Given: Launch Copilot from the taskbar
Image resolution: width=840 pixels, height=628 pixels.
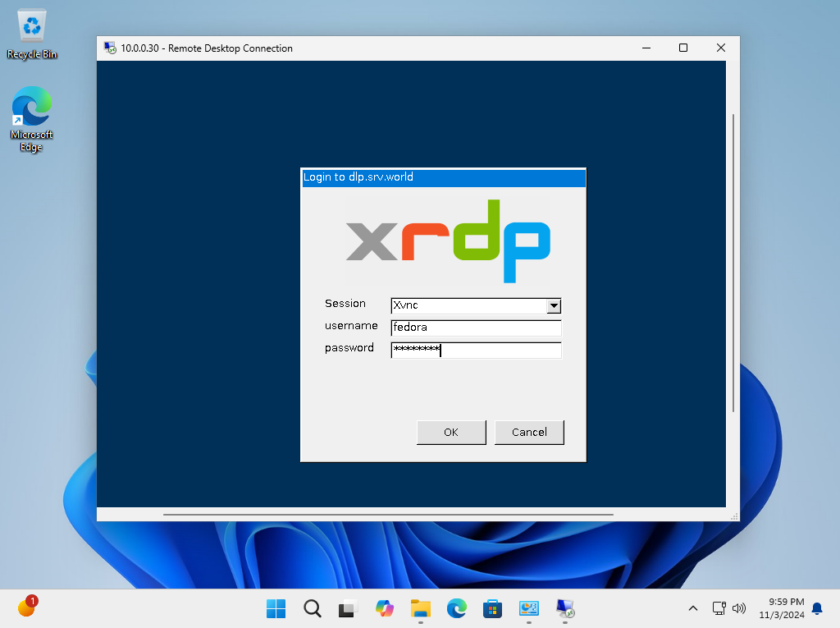Looking at the screenshot, I should 384,608.
